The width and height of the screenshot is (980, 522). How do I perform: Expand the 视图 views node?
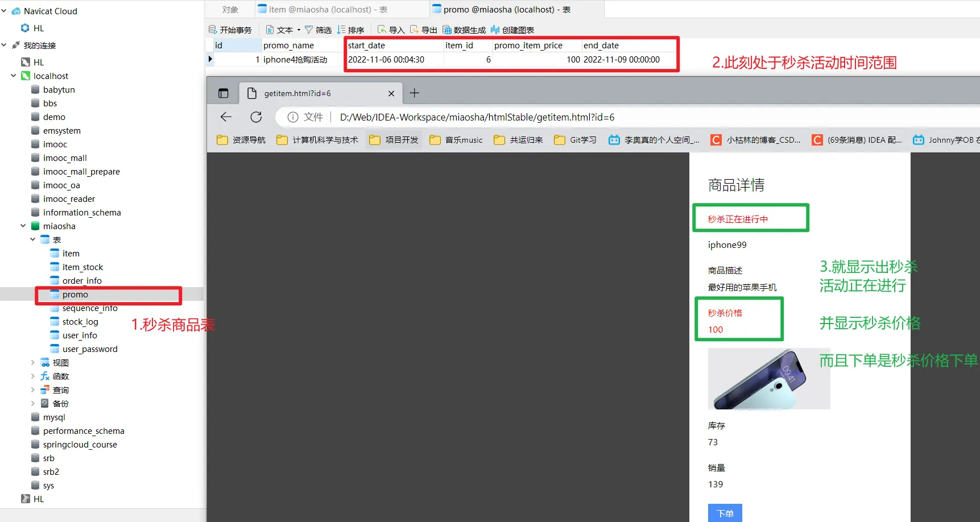coord(33,362)
